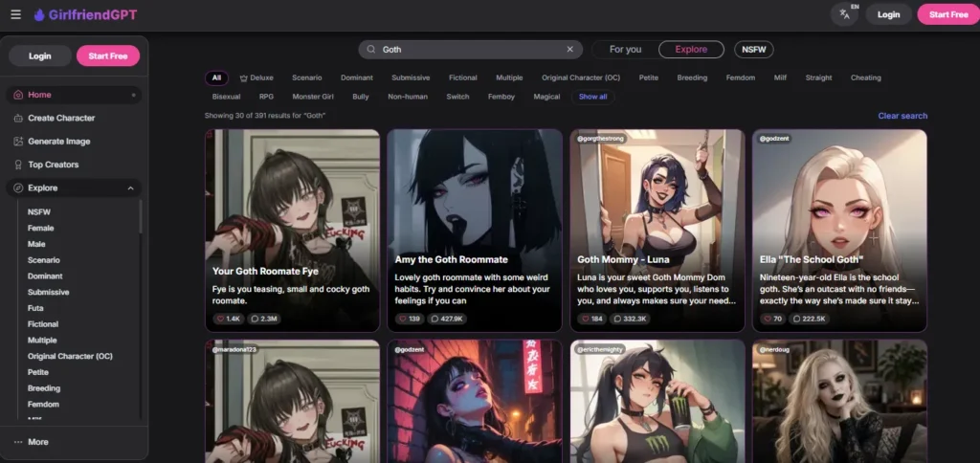Click the sidebar list scrollbar
The width and height of the screenshot is (980, 463).
pos(140,217)
